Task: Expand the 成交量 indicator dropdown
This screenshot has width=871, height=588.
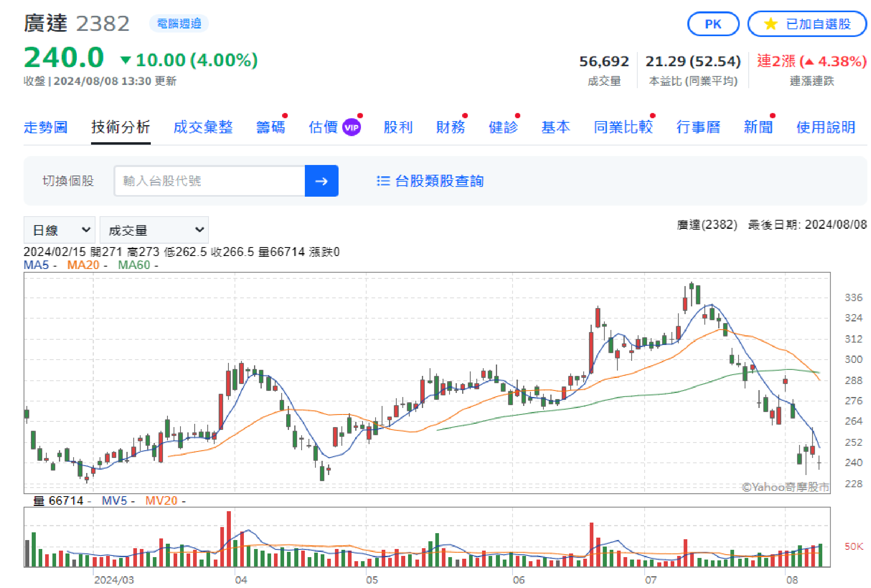Action: point(154,230)
